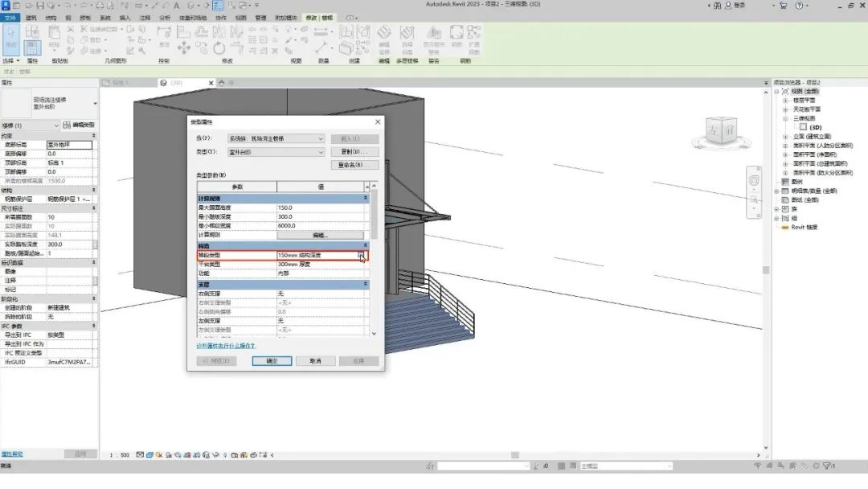The width and height of the screenshot is (868, 489).
Task: Expand 楼层平面 in the Project Browser
Action: point(785,101)
